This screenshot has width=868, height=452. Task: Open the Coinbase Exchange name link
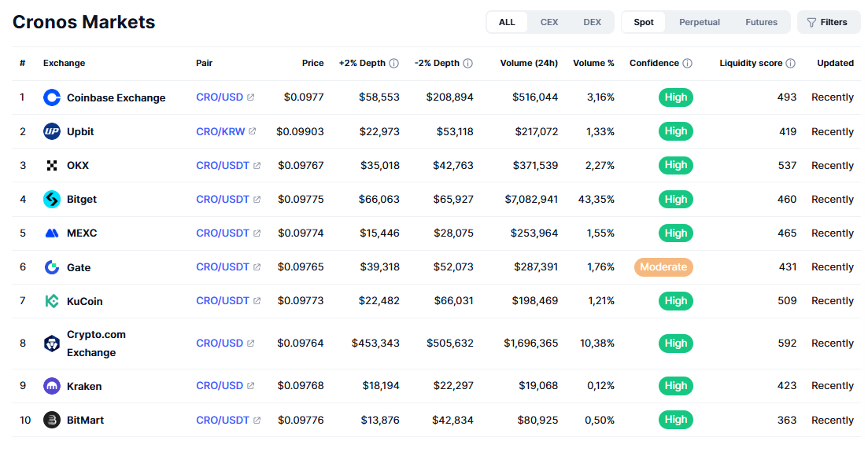click(x=116, y=98)
